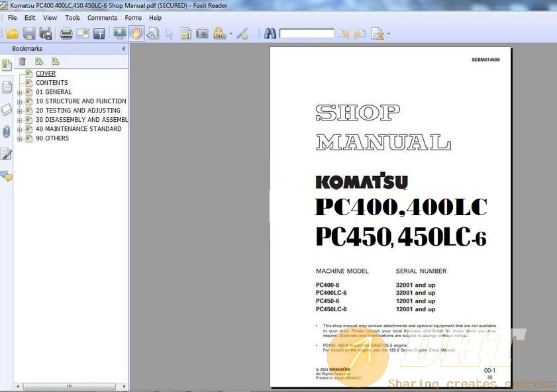Print the document with the printer icon
This screenshot has height=392, width=557.
click(66, 34)
